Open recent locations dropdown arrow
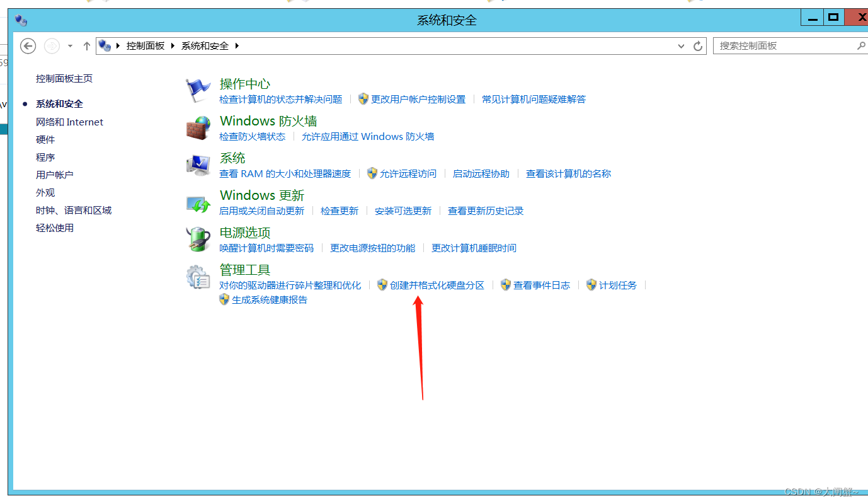The height and width of the screenshot is (503, 868). pyautogui.click(x=70, y=46)
